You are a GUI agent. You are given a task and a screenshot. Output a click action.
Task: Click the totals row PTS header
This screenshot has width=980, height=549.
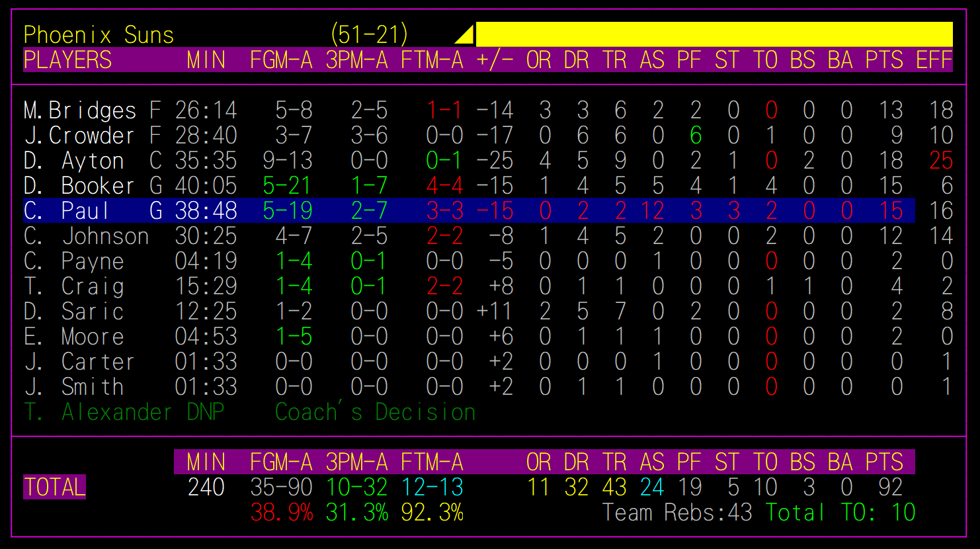884,462
